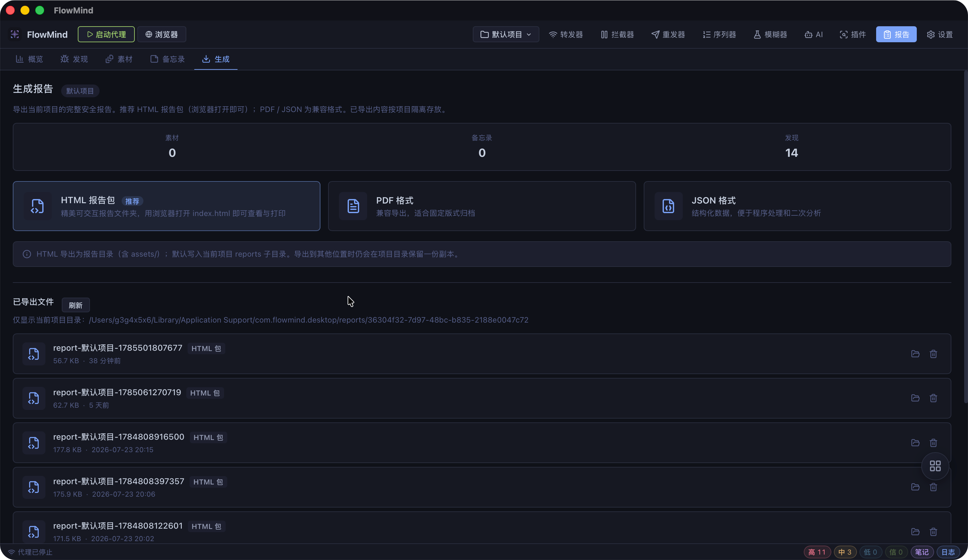Delete report-默认项目-1784808916500

(933, 443)
